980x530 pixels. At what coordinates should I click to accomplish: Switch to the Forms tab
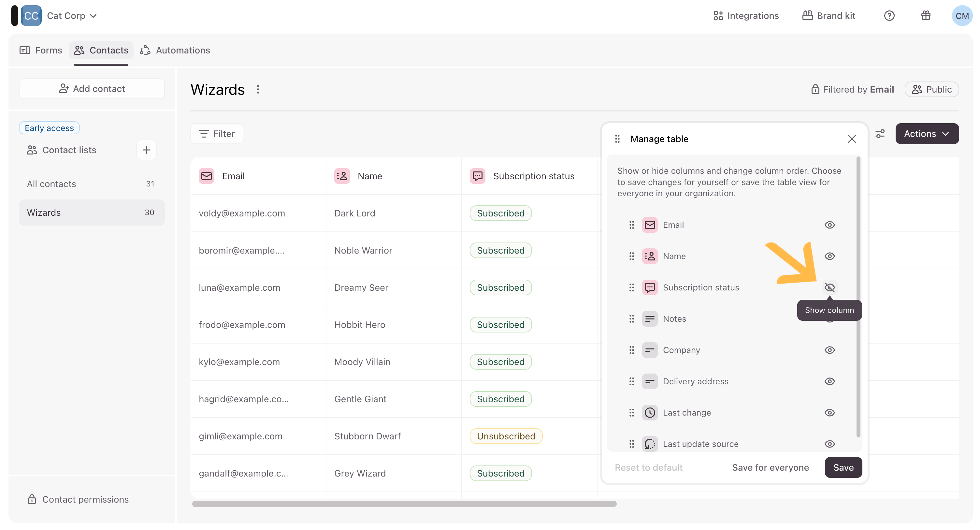(x=41, y=50)
